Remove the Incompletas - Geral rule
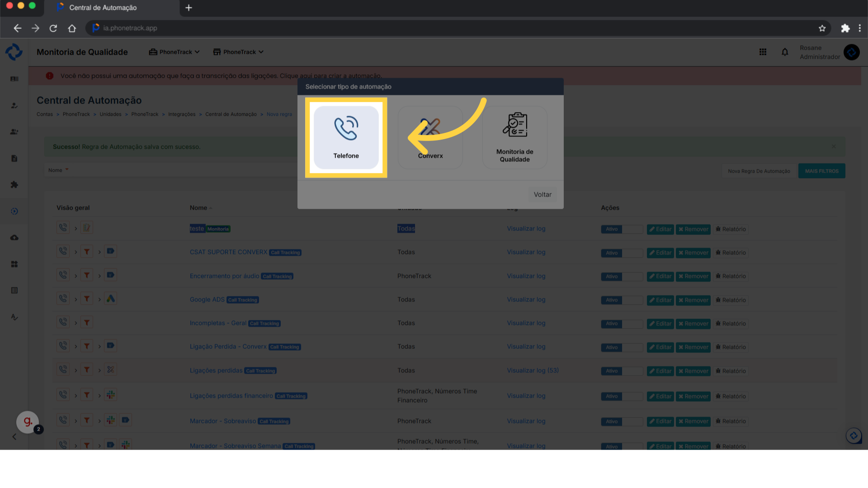Viewport: 868px width, 488px height. [x=693, y=324]
